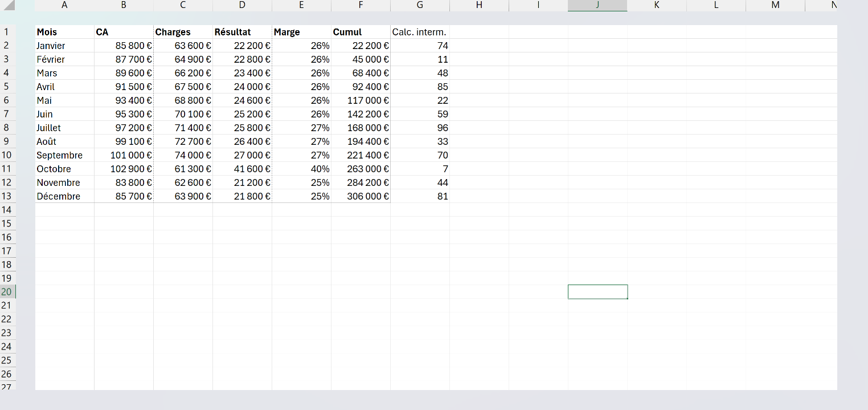Viewport: 868px width, 410px height.
Task: Select column B header
Action: tap(124, 5)
